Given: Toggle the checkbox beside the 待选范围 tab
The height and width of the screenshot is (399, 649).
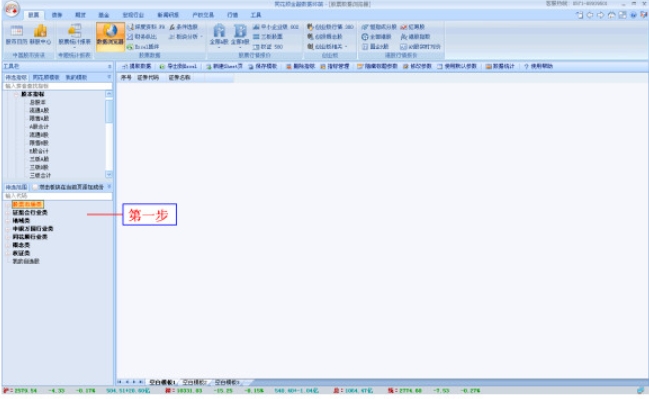Looking at the screenshot, I should point(35,187).
